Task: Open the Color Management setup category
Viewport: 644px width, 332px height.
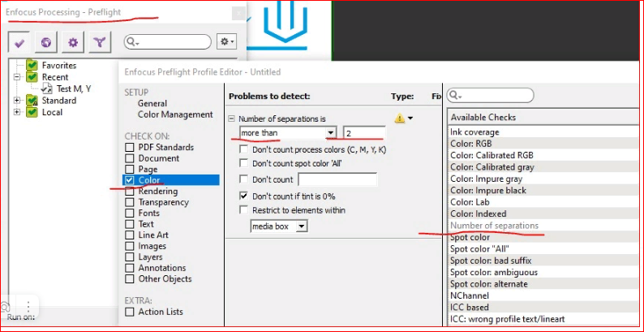Action: click(175, 114)
